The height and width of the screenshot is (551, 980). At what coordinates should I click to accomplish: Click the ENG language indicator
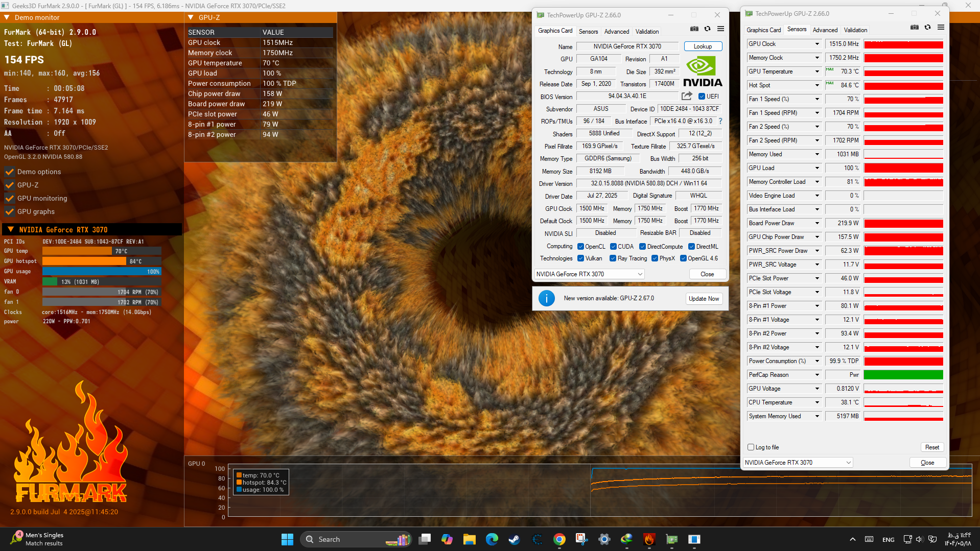click(888, 540)
